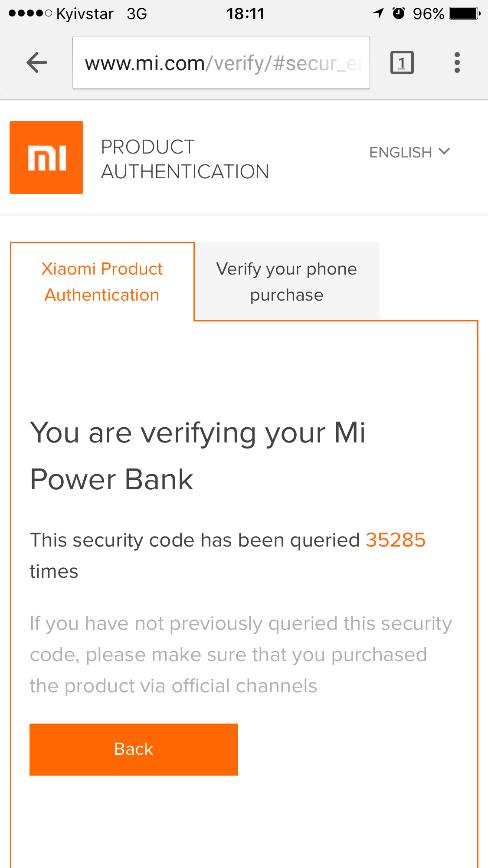This screenshot has width=488, height=868.
Task: Click the orange Mi logo
Action: (x=46, y=157)
